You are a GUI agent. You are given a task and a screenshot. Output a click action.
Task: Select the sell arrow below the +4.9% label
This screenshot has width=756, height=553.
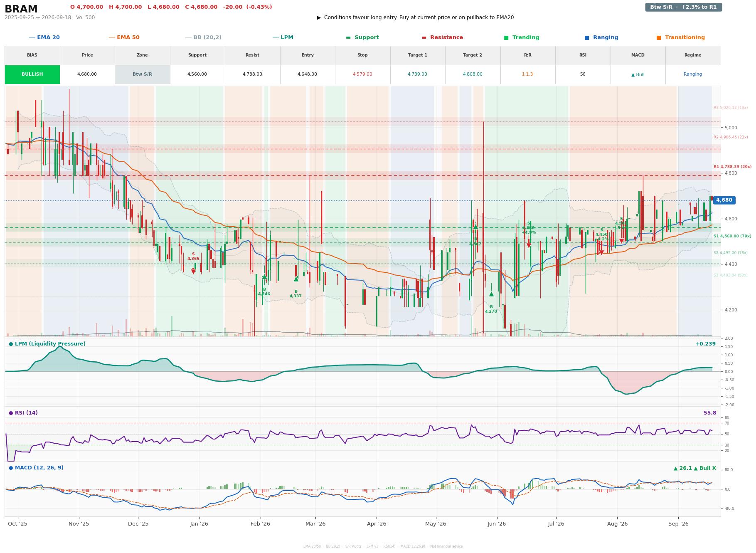tap(529, 246)
